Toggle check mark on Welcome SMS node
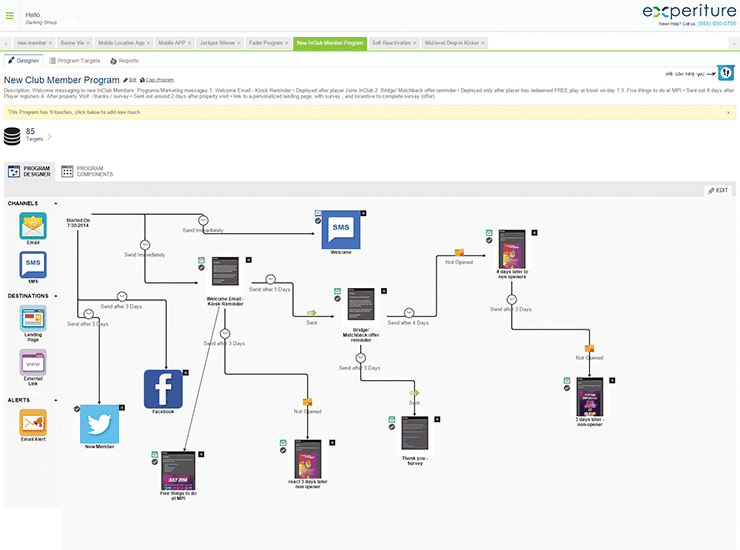The image size is (740, 550). click(318, 220)
